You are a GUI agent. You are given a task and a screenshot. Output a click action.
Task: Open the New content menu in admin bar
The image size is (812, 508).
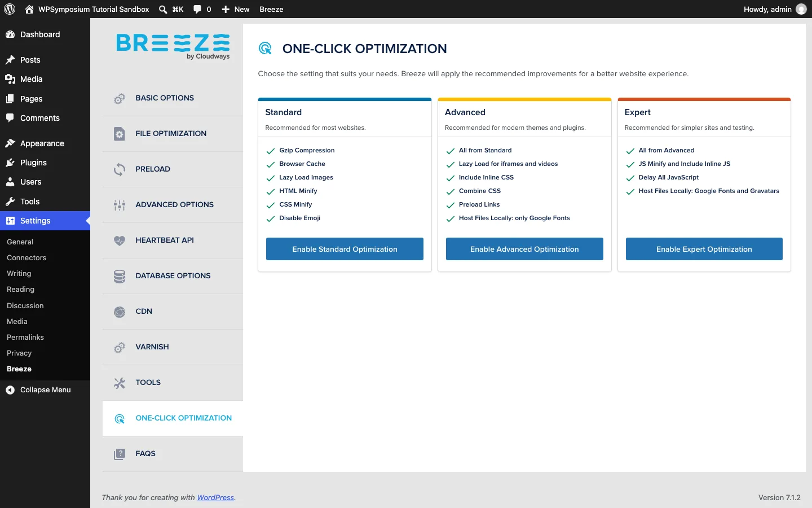tap(236, 9)
